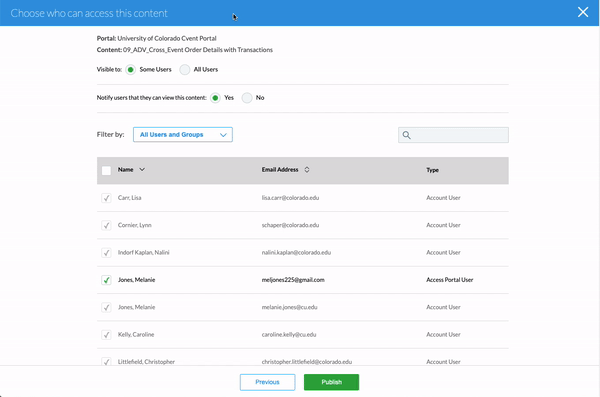Click into the user search field
This screenshot has height=397, width=600.
click(x=453, y=135)
